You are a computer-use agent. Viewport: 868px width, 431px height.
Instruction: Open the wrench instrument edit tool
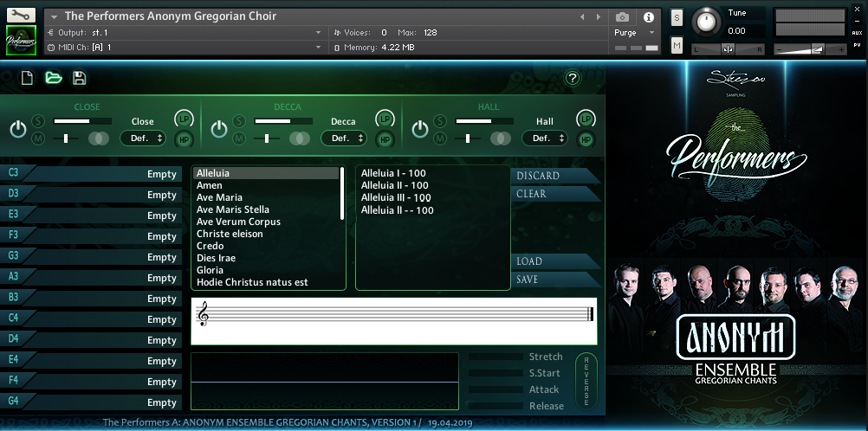[21, 15]
